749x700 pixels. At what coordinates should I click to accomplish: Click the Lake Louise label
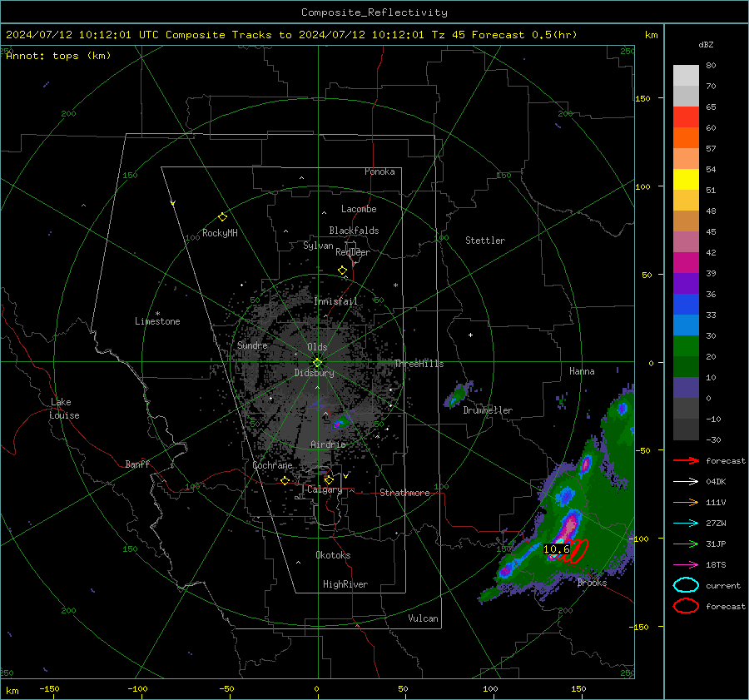tap(64, 409)
